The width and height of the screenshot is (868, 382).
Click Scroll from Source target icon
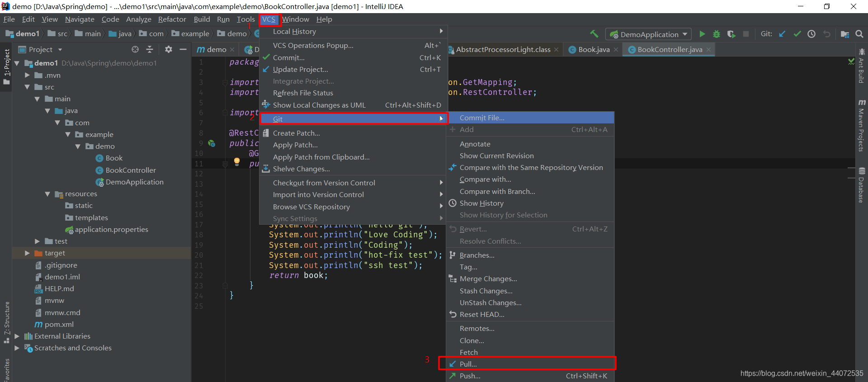[135, 49]
